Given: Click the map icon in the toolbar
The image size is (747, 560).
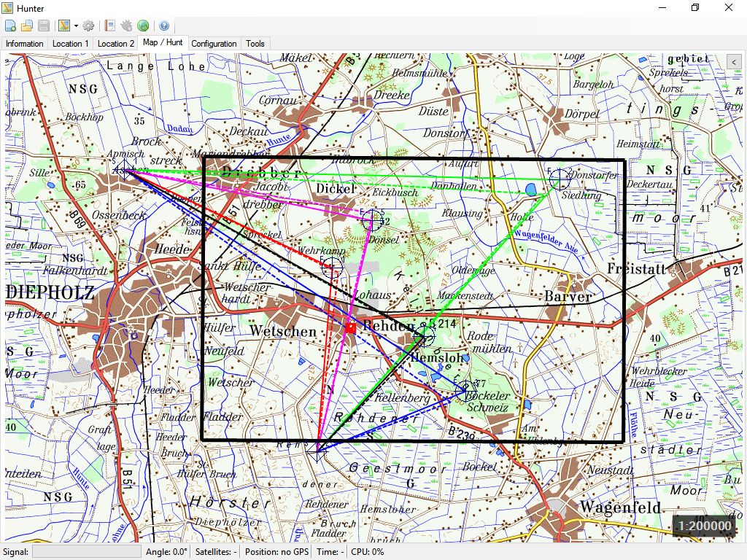Looking at the screenshot, I should [x=64, y=26].
